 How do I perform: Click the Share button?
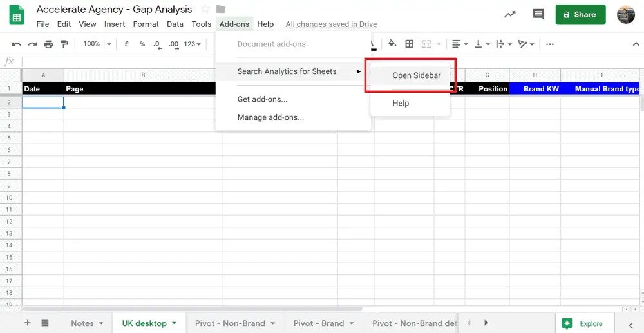pyautogui.click(x=580, y=14)
